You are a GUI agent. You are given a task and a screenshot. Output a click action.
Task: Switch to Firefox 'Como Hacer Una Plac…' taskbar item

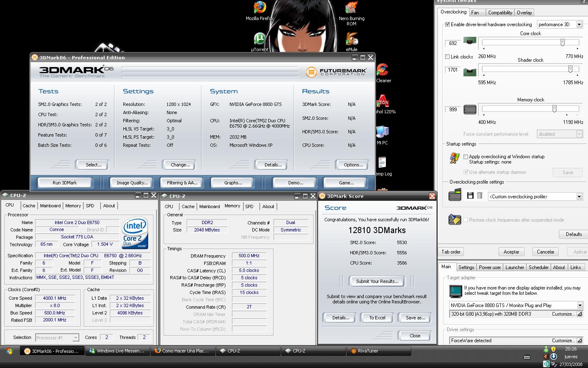pyautogui.click(x=183, y=351)
